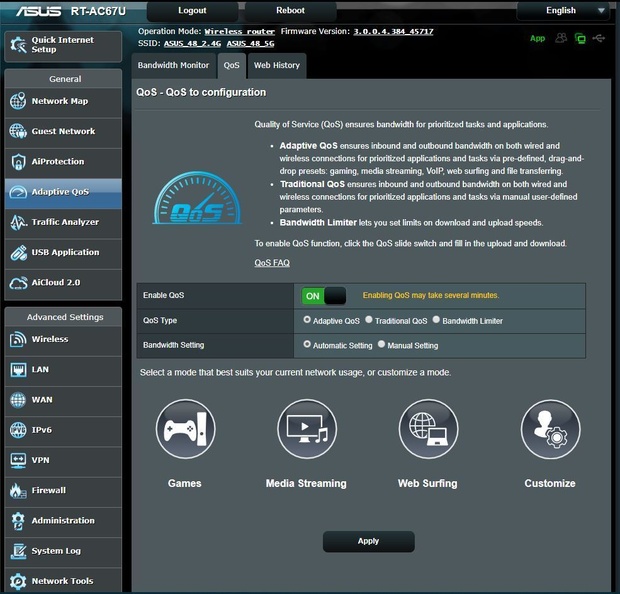Viewport: 620px width, 594px height.
Task: Click the firmware version 3.0.0.4.384_45717 link
Action: click(393, 32)
